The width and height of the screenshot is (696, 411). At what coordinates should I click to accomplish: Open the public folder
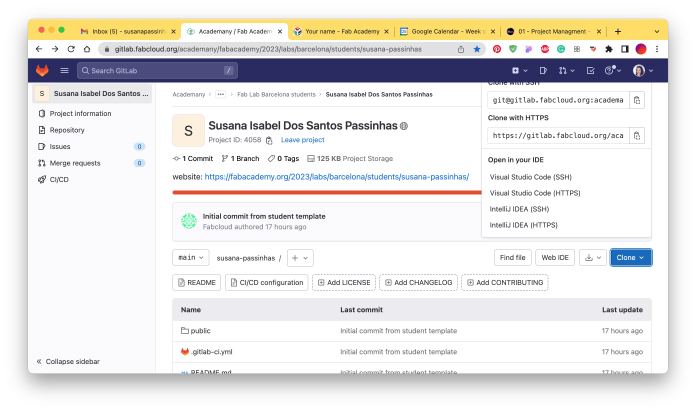point(196,331)
